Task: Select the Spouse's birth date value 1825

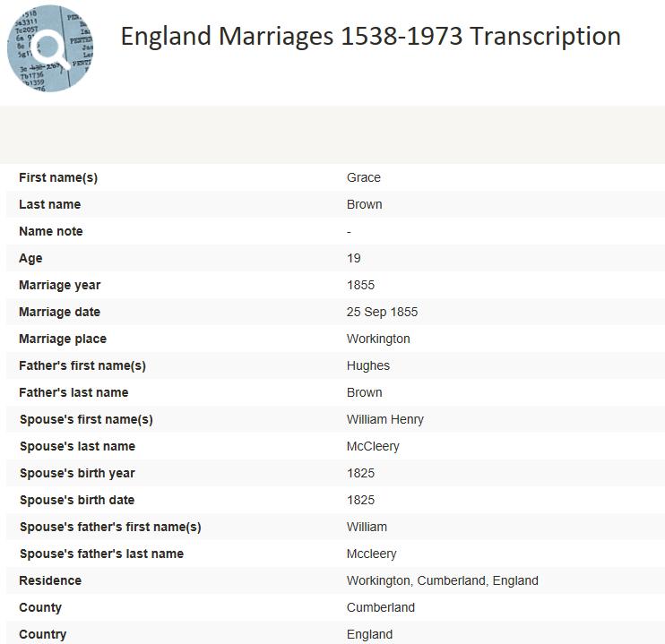Action: pos(361,500)
